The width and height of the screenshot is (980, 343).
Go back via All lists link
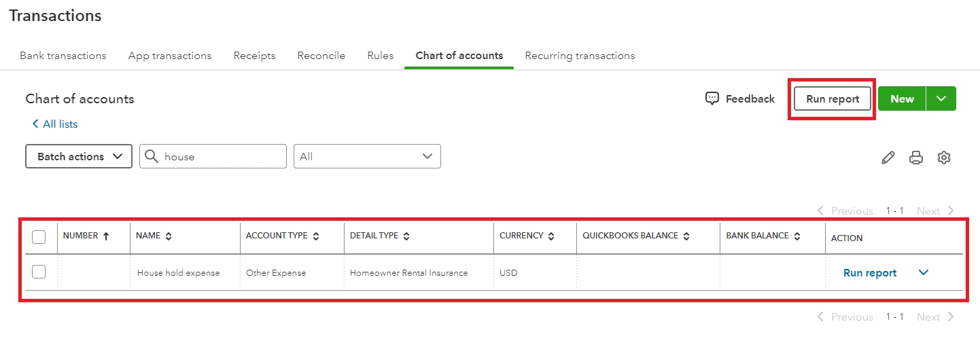tap(55, 124)
